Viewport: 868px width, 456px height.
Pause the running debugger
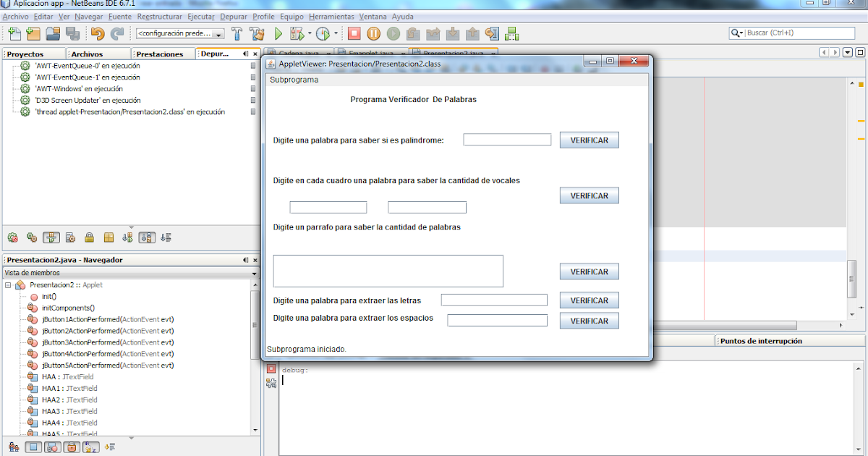pyautogui.click(x=373, y=33)
